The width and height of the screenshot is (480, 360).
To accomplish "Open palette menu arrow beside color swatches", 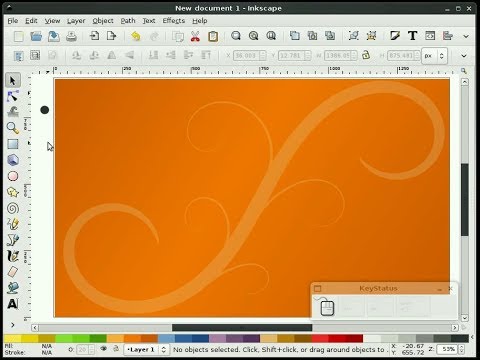I will click(x=472, y=338).
